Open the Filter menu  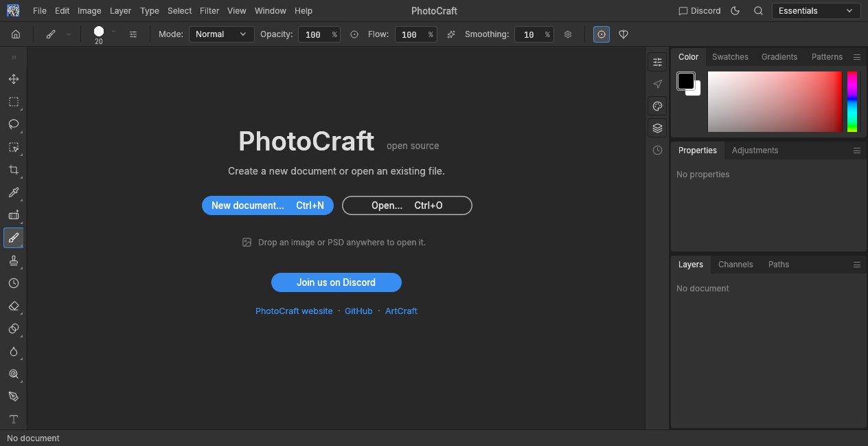pos(209,11)
